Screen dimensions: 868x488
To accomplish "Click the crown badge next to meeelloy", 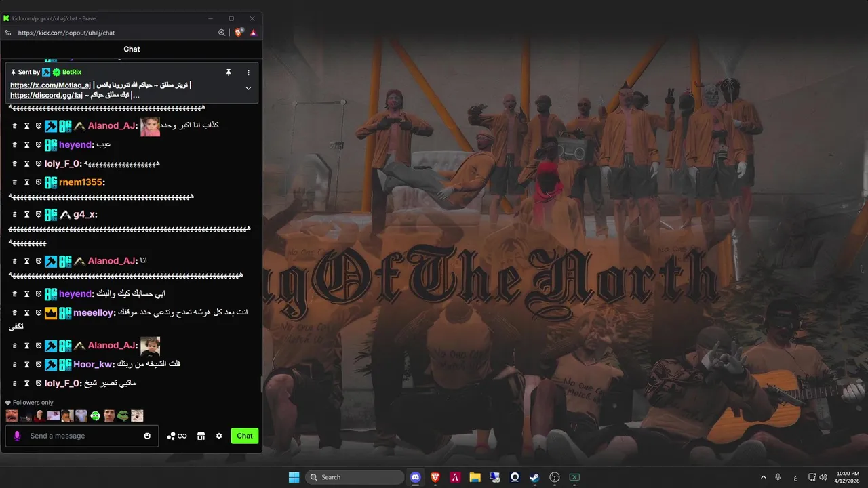I will (51, 313).
